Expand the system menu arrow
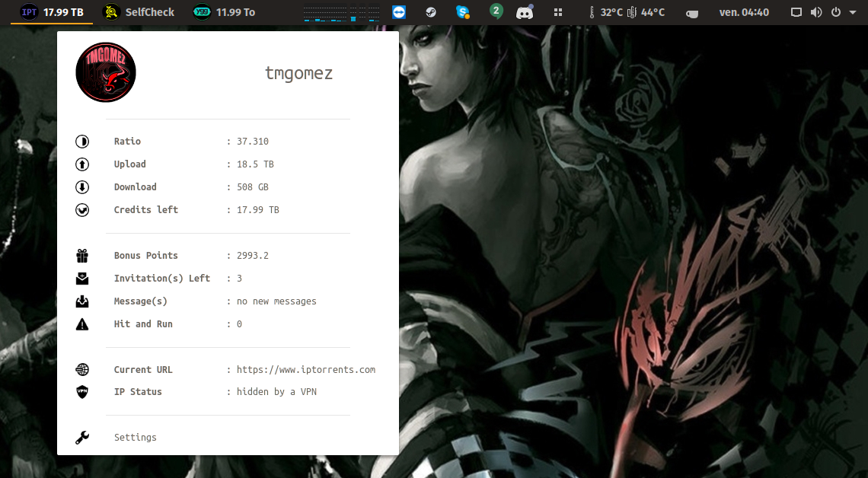This screenshot has width=868, height=478. click(853, 12)
